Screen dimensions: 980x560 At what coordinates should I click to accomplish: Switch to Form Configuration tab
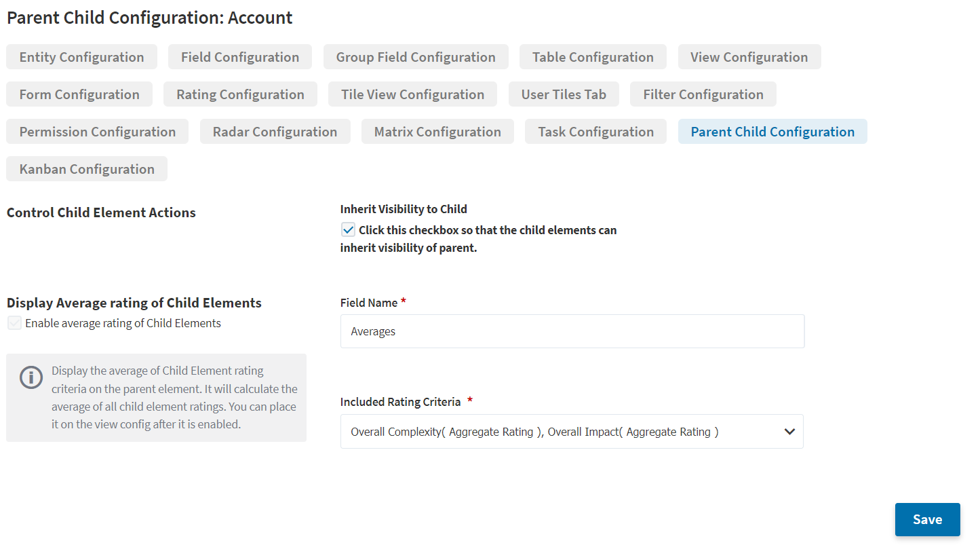coord(79,94)
